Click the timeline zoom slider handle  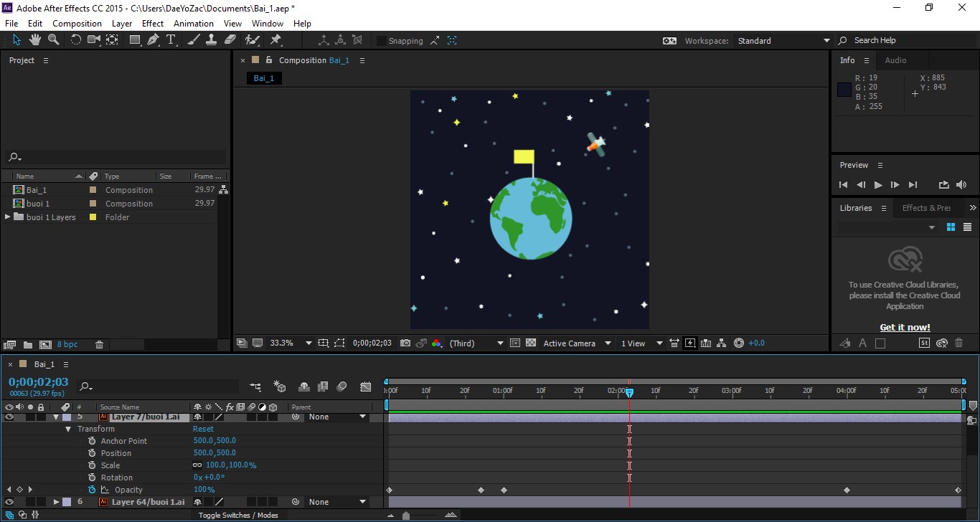pyautogui.click(x=406, y=516)
